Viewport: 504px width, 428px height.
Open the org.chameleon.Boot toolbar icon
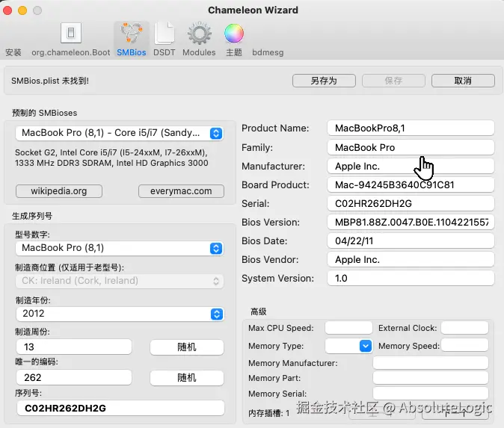pyautogui.click(x=71, y=33)
